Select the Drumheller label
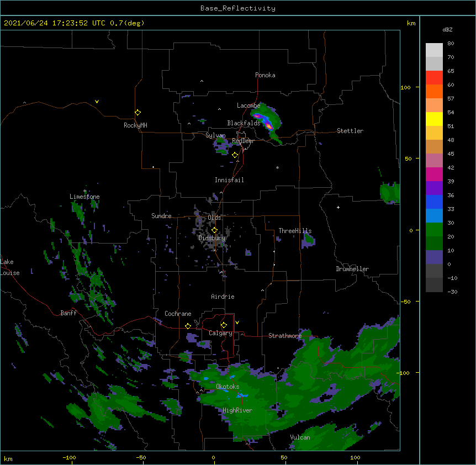The image size is (476, 465). [352, 269]
